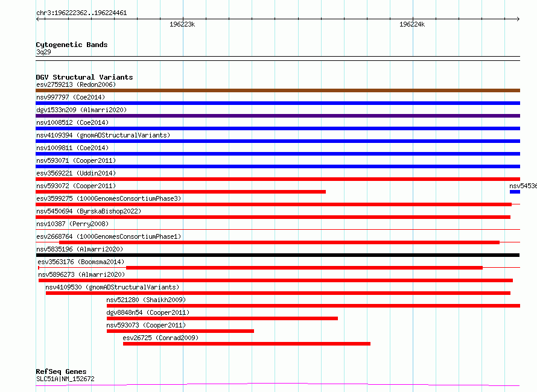The image size is (537, 392).
Task: Open the nsv10387 (Perry2008) variant label
Action: (72, 224)
